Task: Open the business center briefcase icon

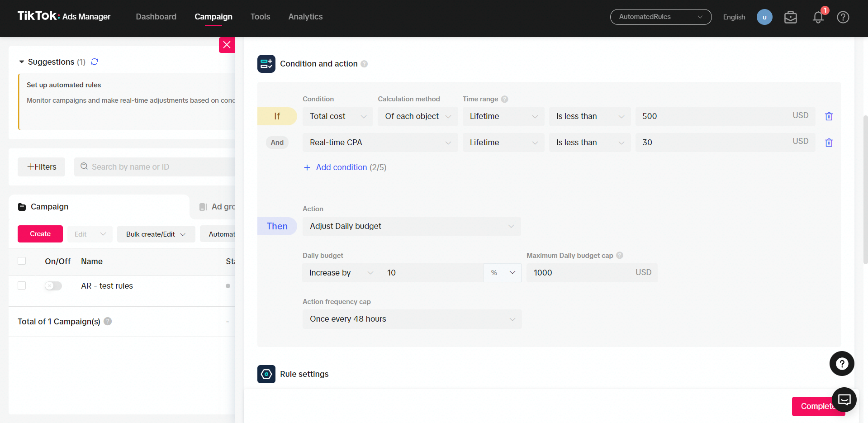Action: pyautogui.click(x=790, y=17)
